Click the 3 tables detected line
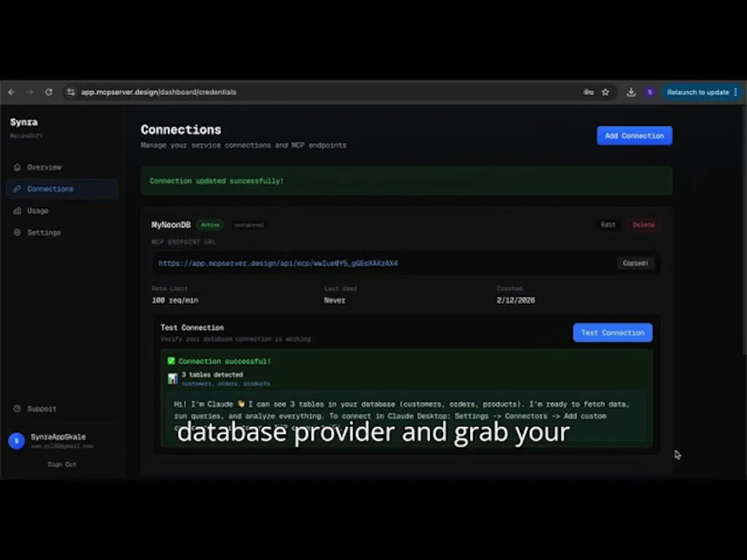The height and width of the screenshot is (560, 747). point(212,375)
